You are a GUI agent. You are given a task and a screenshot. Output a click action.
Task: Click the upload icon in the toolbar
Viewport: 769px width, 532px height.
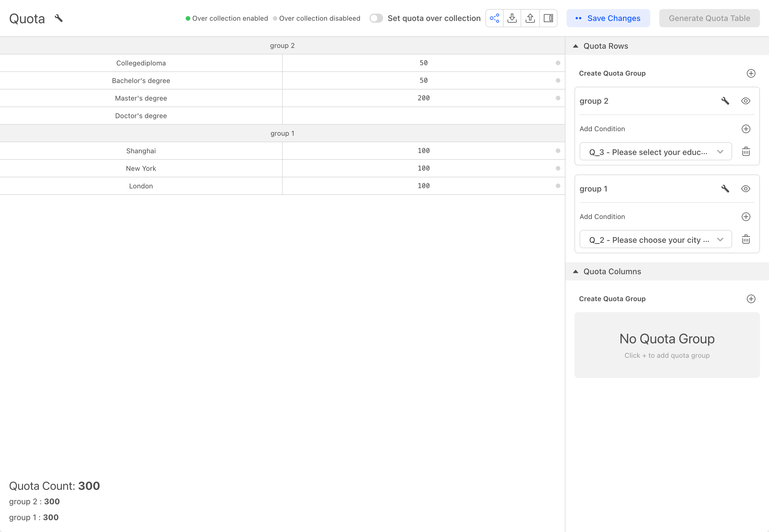(x=530, y=18)
